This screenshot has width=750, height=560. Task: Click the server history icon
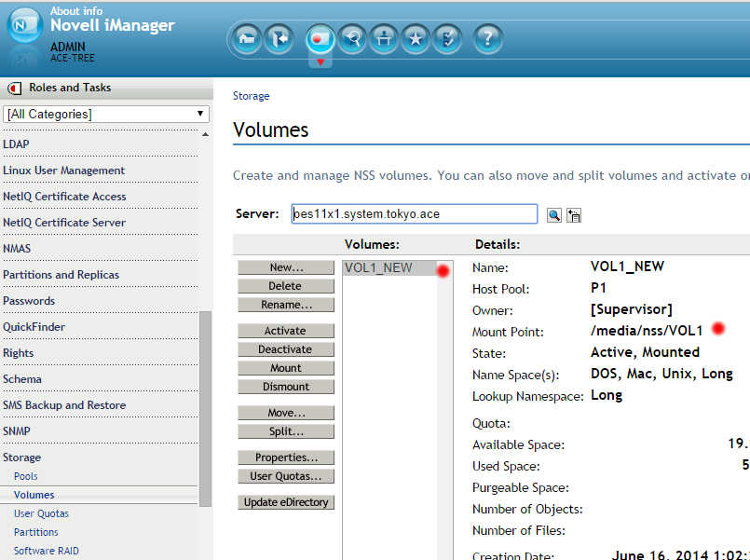click(574, 215)
